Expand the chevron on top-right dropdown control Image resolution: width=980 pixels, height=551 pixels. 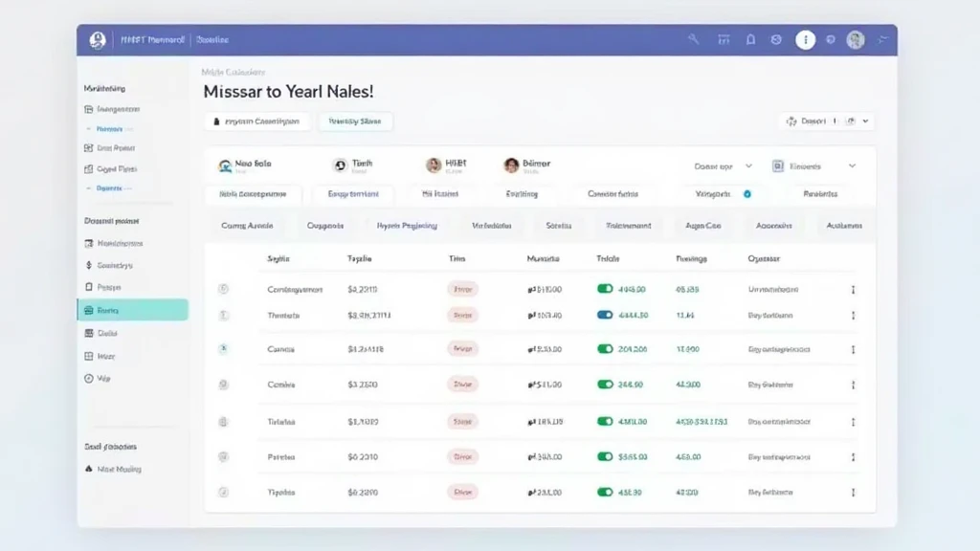click(x=865, y=121)
